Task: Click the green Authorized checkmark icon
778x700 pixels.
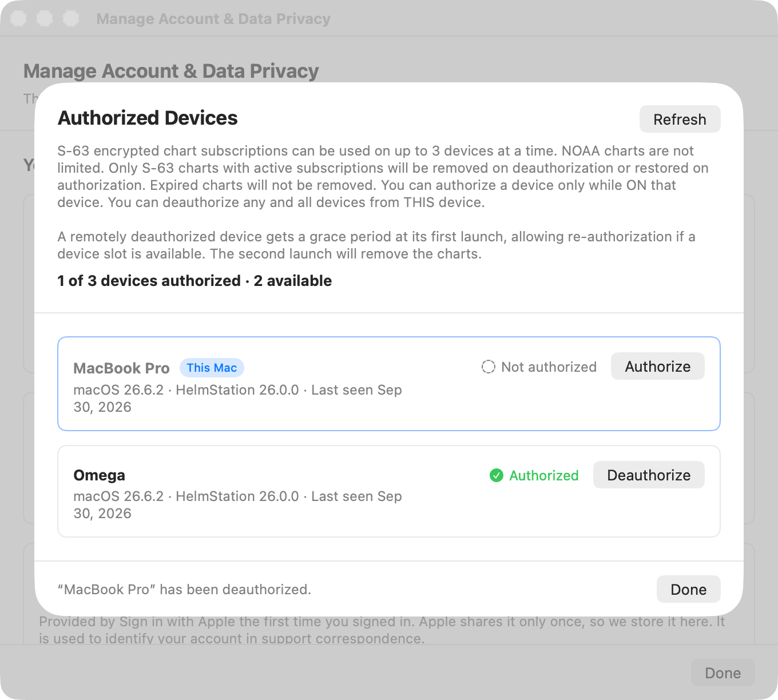Action: pos(497,475)
